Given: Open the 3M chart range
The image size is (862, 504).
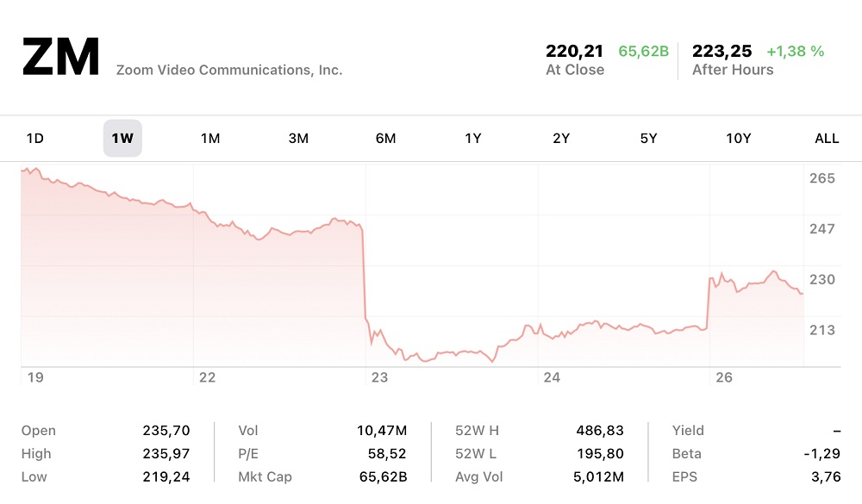Looking at the screenshot, I should coord(298,139).
